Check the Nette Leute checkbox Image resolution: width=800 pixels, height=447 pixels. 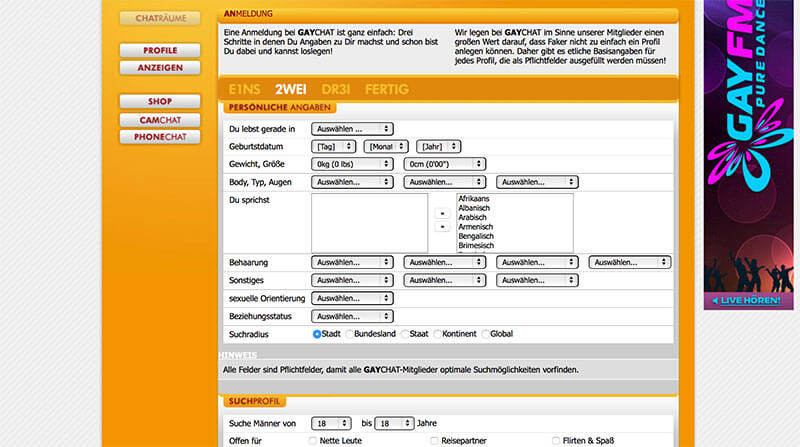point(313,440)
